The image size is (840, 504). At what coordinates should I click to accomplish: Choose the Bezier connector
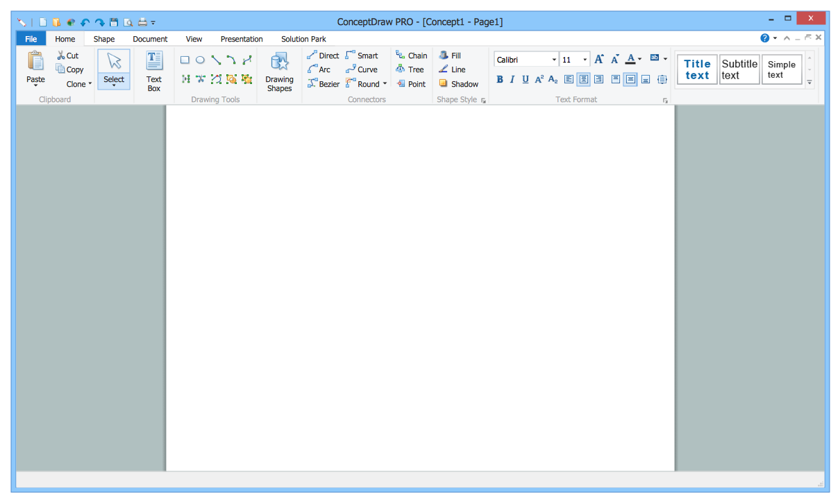click(x=324, y=84)
